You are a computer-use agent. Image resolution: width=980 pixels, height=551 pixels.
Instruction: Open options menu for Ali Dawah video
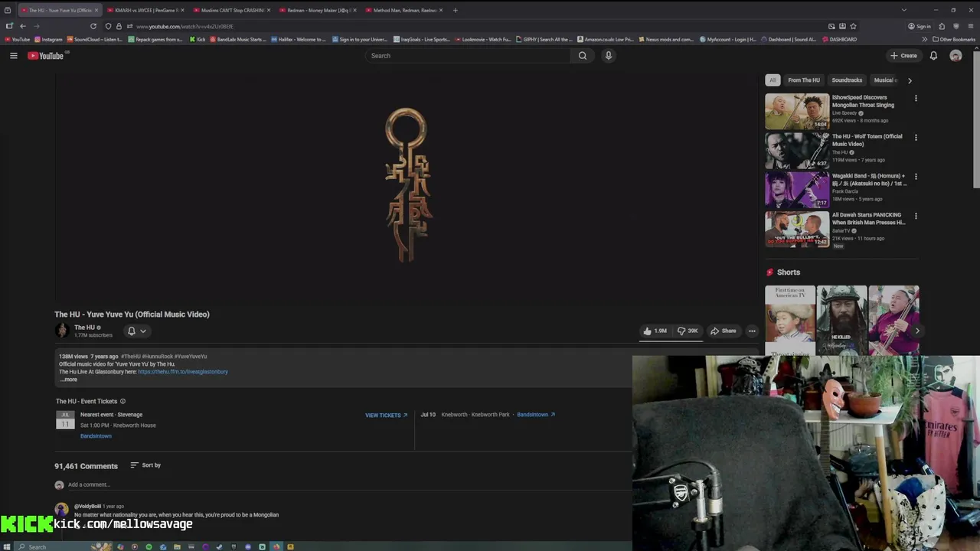click(x=916, y=216)
